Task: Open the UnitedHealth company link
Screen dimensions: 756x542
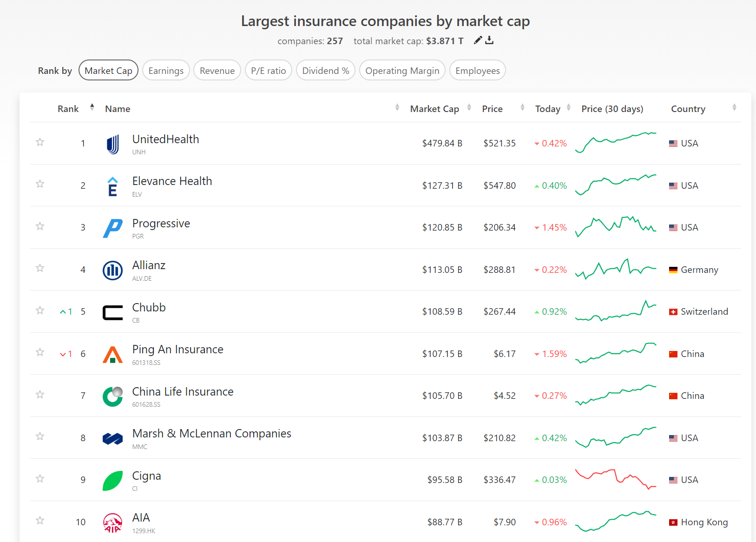Action: (165, 139)
